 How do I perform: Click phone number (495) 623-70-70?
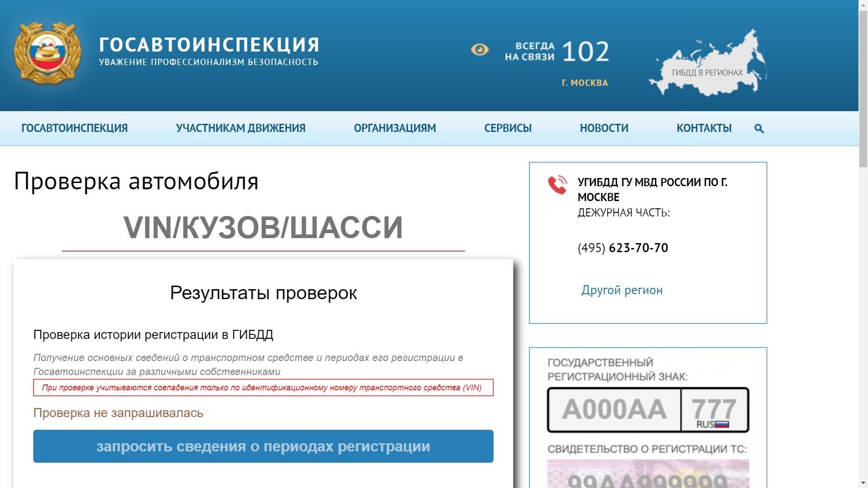tap(623, 248)
